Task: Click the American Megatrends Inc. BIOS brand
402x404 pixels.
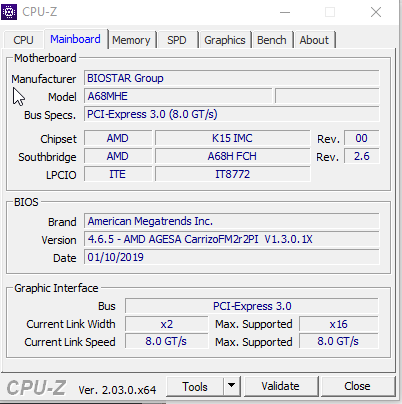Action: (232, 221)
